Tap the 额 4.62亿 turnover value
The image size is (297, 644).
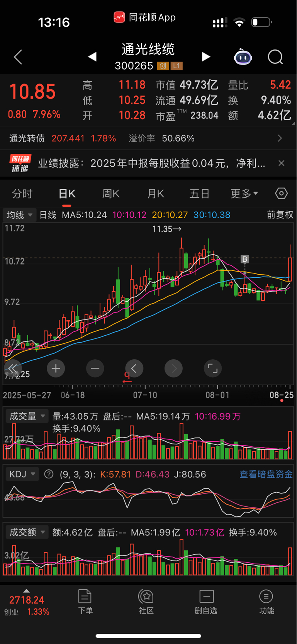[x=259, y=115]
